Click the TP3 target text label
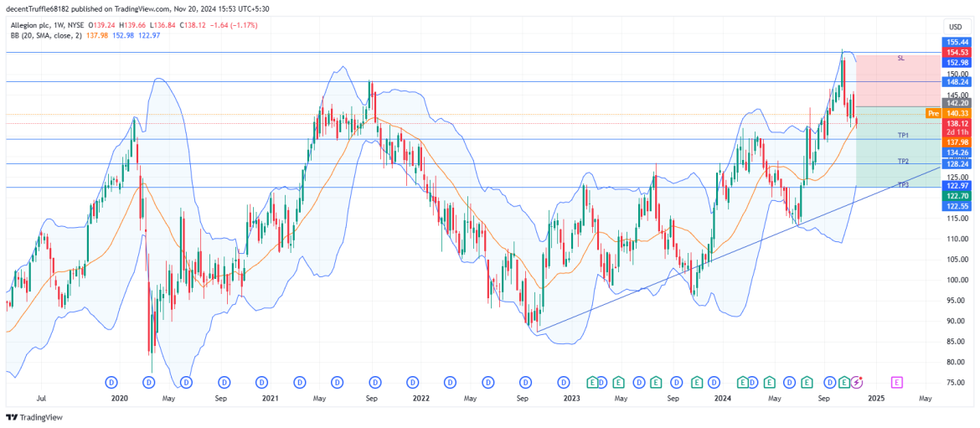 [903, 185]
